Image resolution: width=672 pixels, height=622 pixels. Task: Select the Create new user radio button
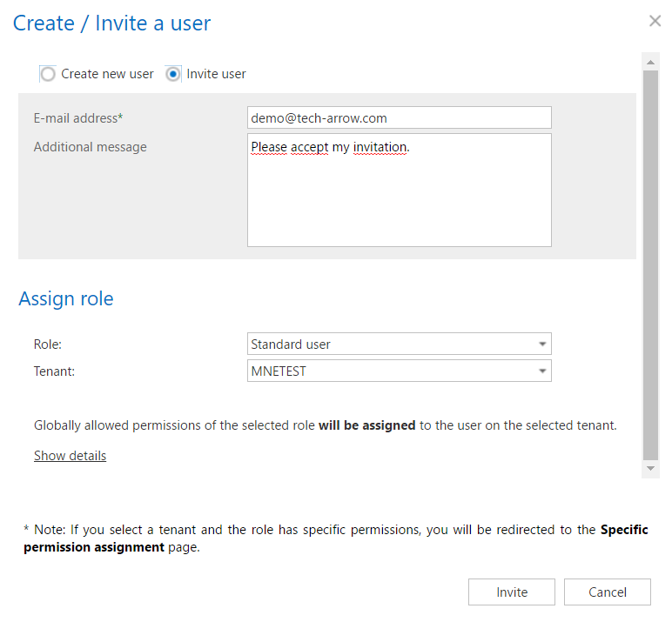[48, 75]
